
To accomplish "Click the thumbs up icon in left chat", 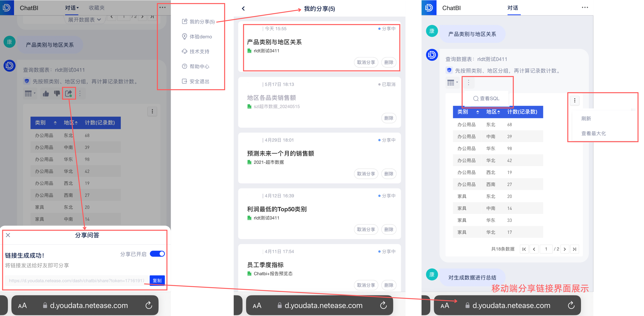I will click(x=46, y=94).
